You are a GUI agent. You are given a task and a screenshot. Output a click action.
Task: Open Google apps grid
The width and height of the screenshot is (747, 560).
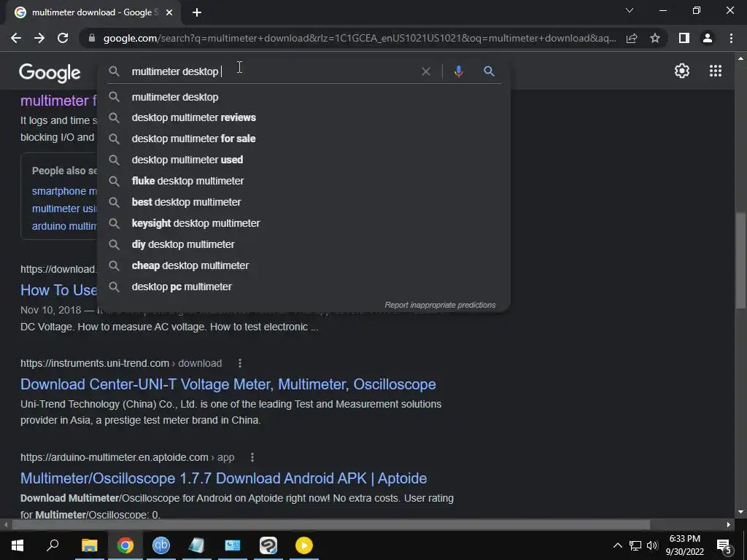point(715,71)
